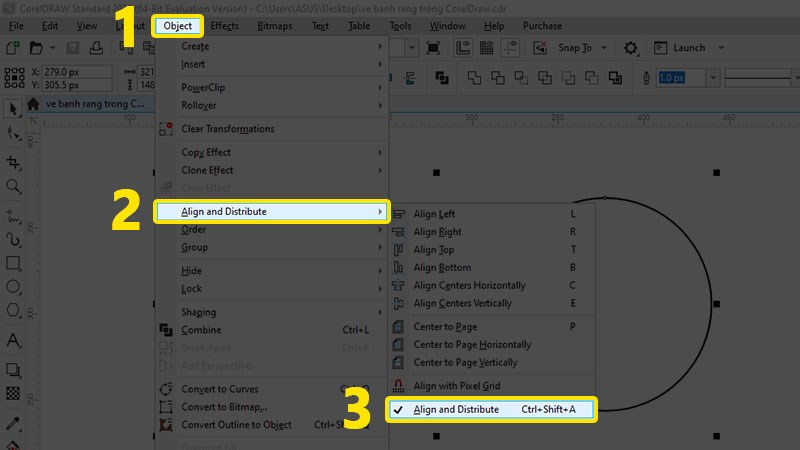This screenshot has width=800, height=450.
Task: Select the Zoom tool
Action: (13, 186)
